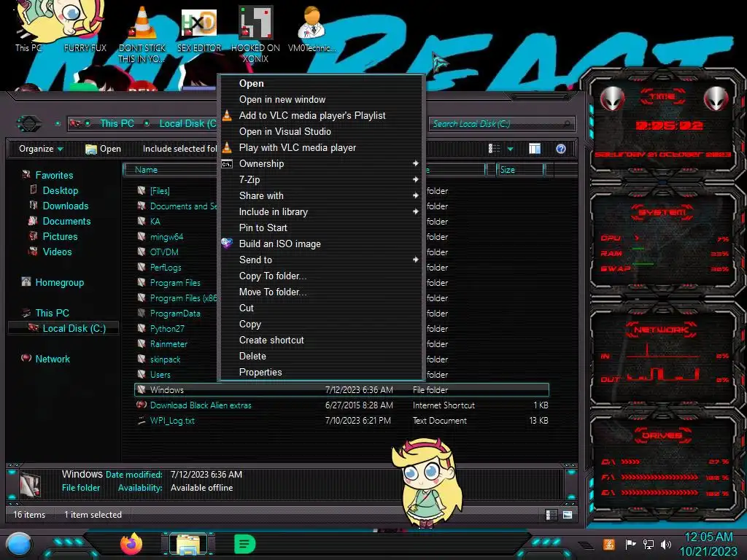Viewport: 747px width, 560px height.
Task: Choose Pin to Start
Action: [320, 227]
